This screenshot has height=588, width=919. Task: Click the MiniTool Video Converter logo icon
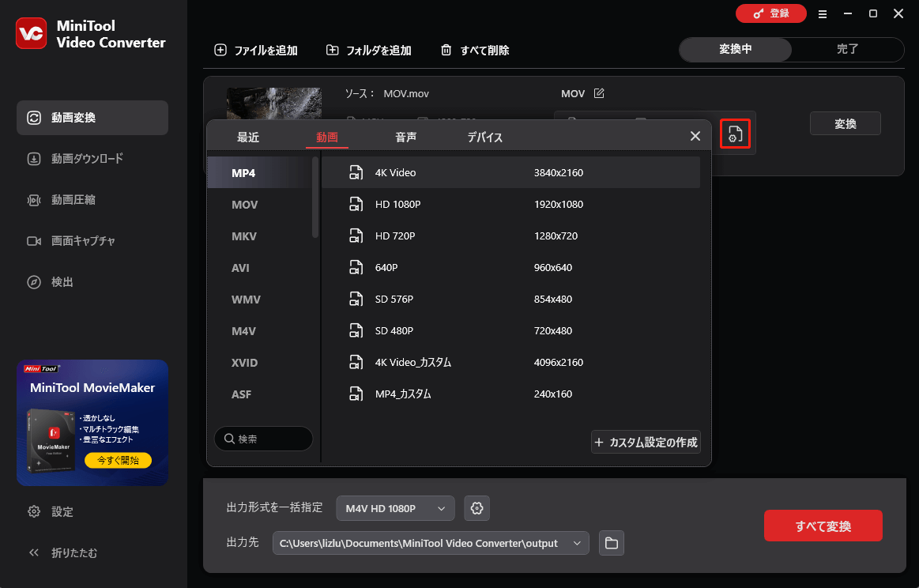coord(31,33)
